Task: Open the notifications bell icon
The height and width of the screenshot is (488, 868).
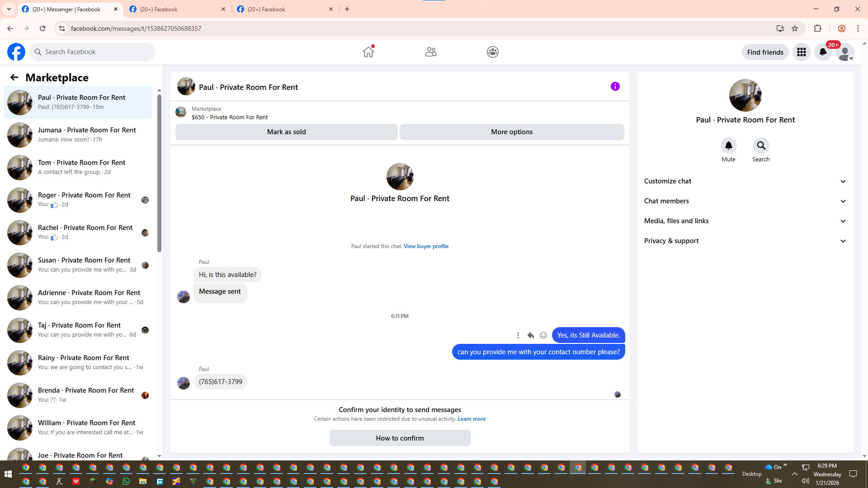Action: 823,52
